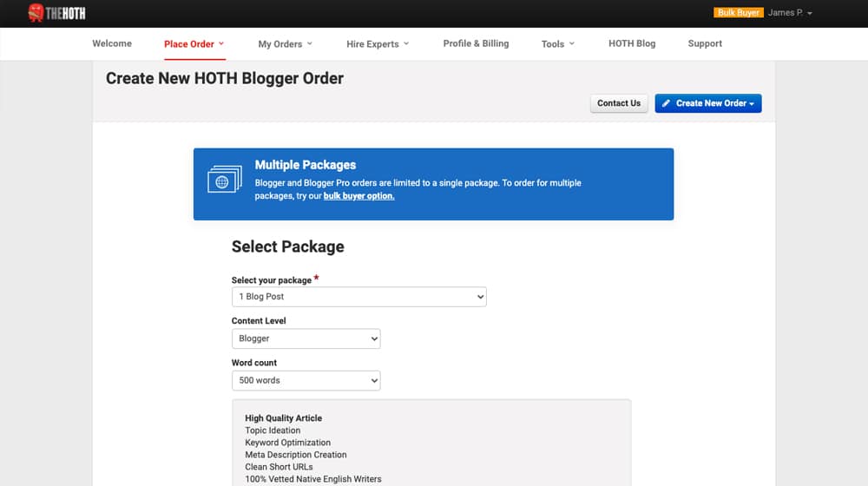Go to Profile & Billing

click(476, 43)
